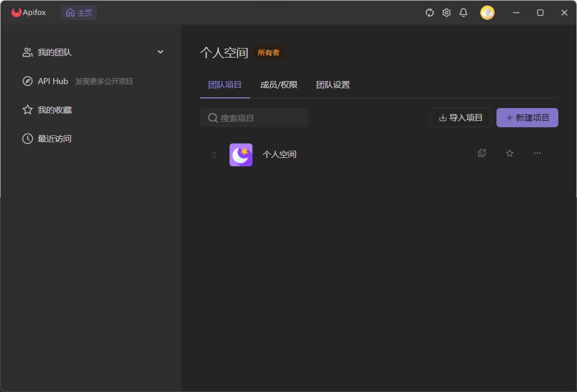Open 我的收藏 in the sidebar
This screenshot has height=392, width=577.
pos(54,110)
